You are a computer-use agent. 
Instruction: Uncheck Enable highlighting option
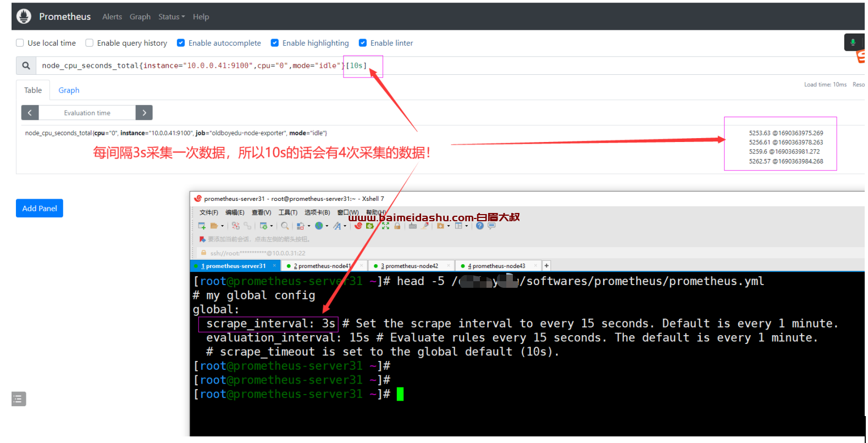click(275, 43)
